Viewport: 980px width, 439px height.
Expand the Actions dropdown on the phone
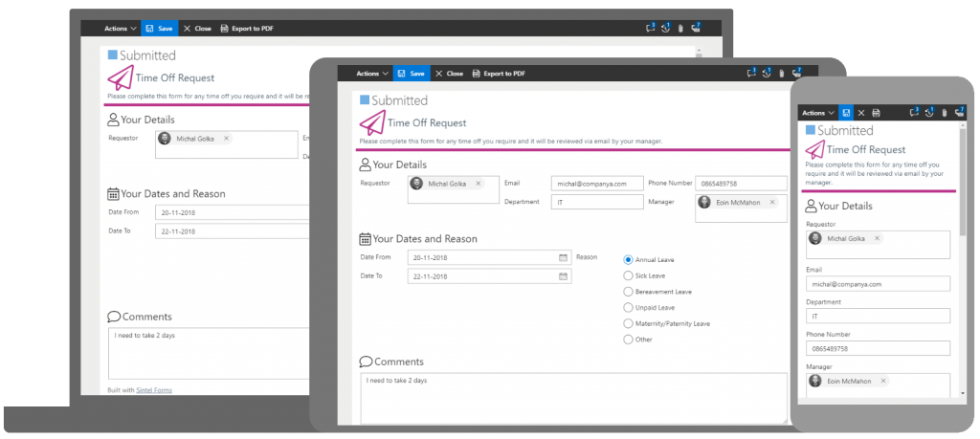tap(817, 113)
